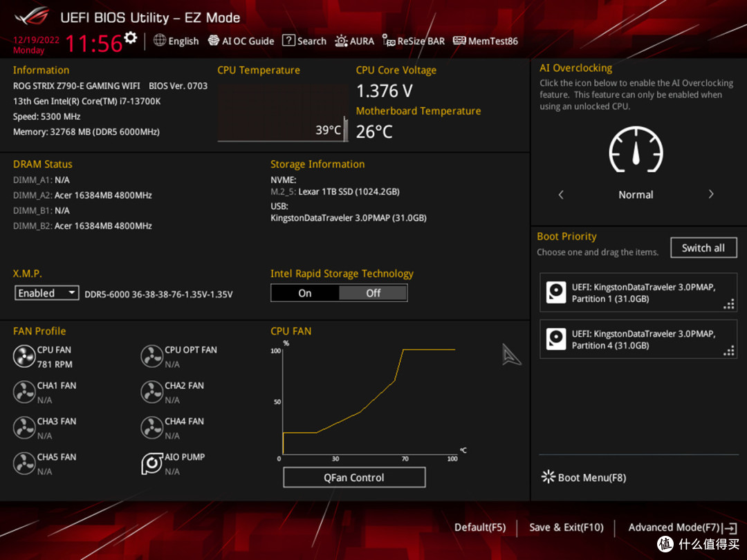Click the 'DIMM_B1: N/A' entry
This screenshot has height=560, width=747.
[x=41, y=210]
